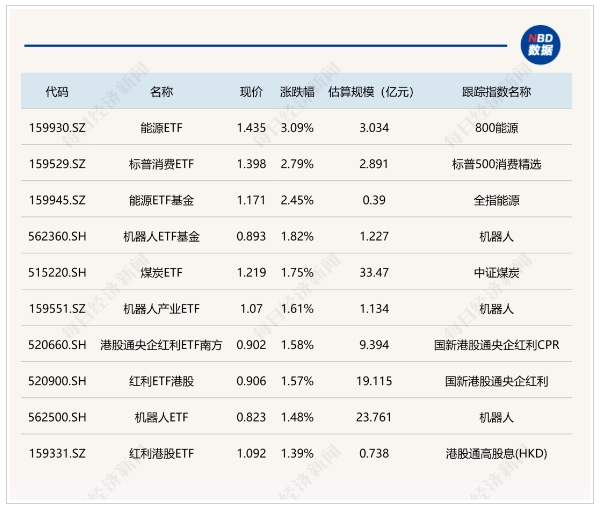Click scale value 0.39
The image size is (602, 509).
[374, 200]
